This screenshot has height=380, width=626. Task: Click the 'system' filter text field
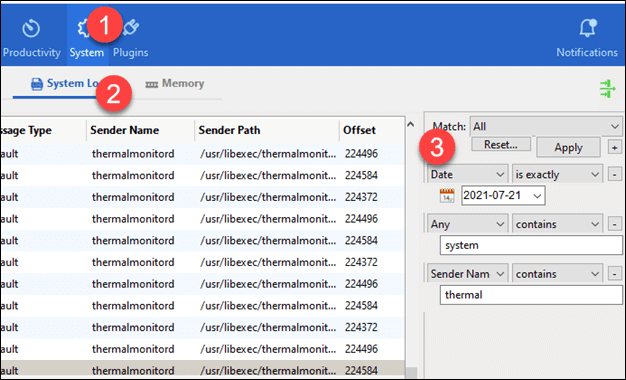tap(531, 245)
